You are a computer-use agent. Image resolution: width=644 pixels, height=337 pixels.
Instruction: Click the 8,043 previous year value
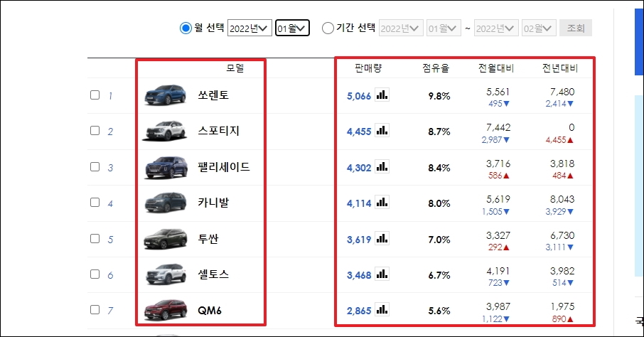[x=562, y=199]
